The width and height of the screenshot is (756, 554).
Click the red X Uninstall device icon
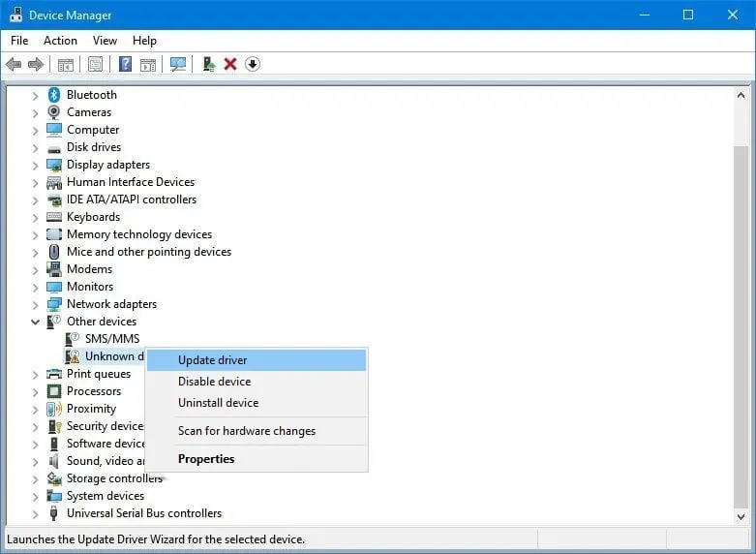pyautogui.click(x=230, y=64)
